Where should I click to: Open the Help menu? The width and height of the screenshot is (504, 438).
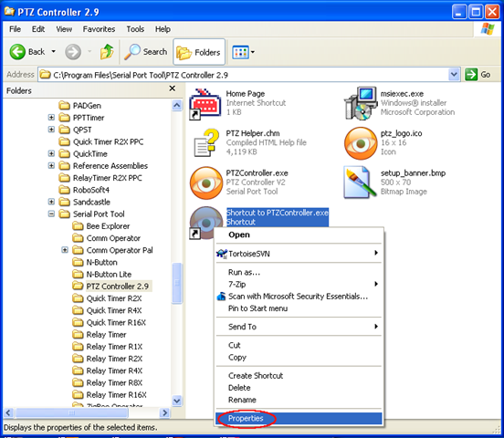(163, 29)
